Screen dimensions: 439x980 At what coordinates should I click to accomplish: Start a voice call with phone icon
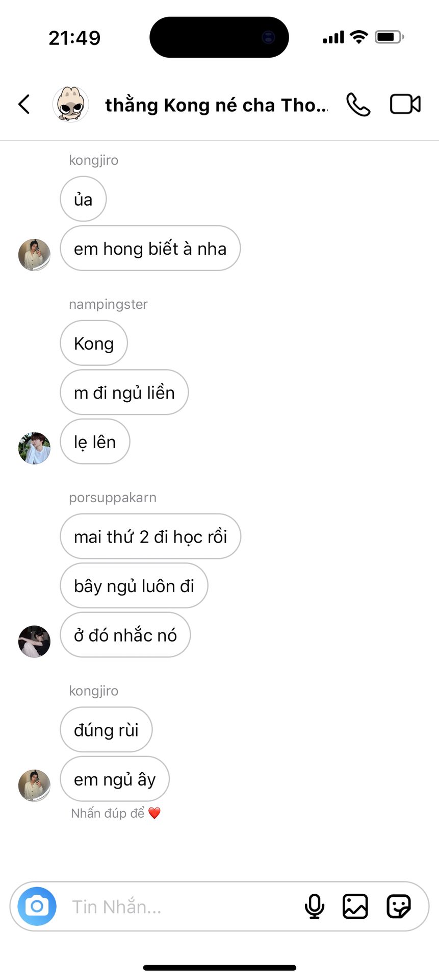pos(358,105)
